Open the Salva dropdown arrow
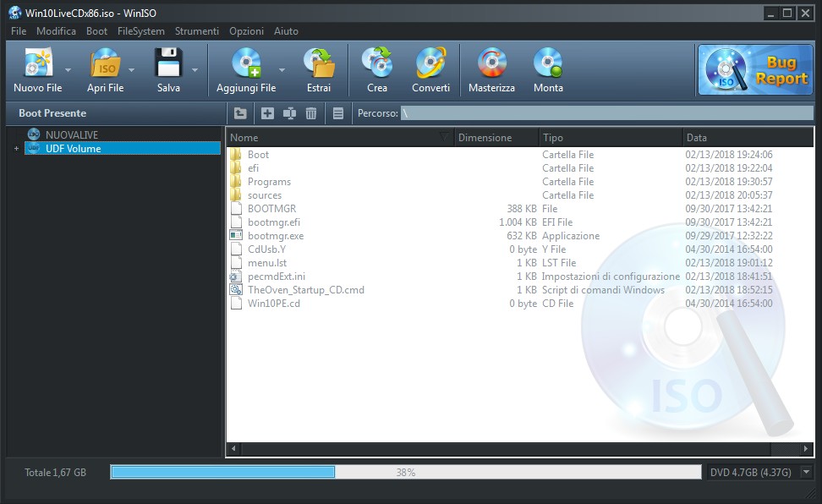This screenshot has height=504, width=822. point(195,69)
